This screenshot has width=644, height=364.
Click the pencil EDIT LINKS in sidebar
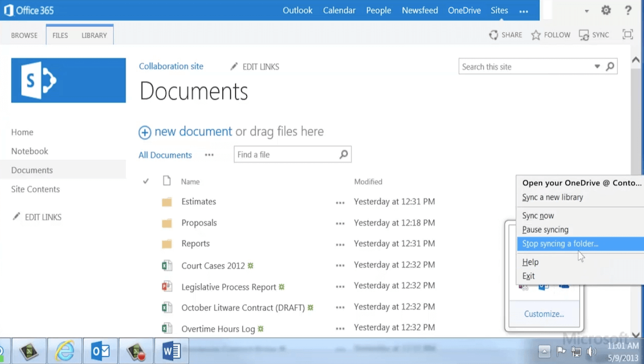37,217
